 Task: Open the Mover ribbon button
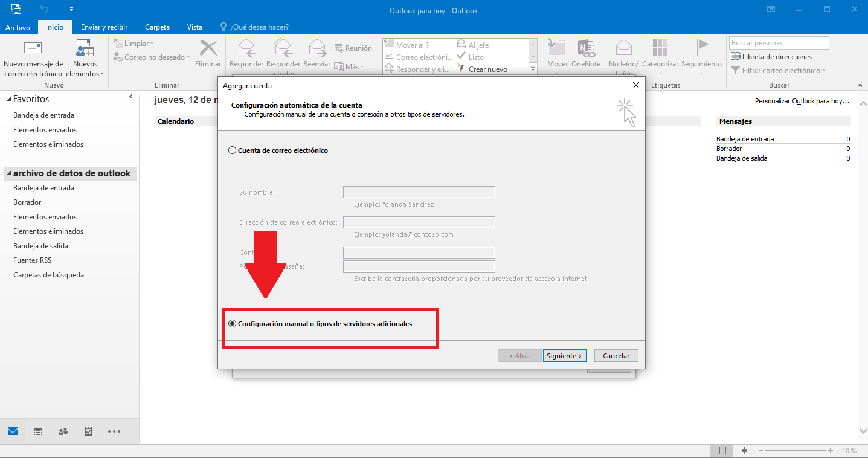[x=557, y=58]
